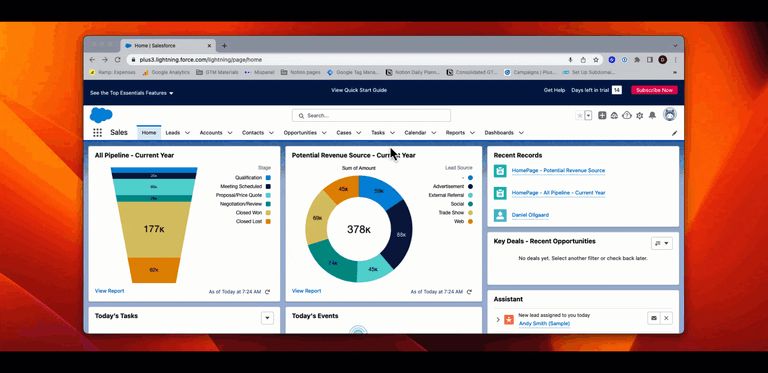
Task: Go forward in the browser
Action: click(105, 60)
